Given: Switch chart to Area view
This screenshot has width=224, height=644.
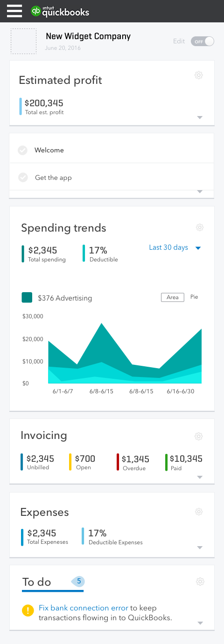Looking at the screenshot, I should click(173, 297).
